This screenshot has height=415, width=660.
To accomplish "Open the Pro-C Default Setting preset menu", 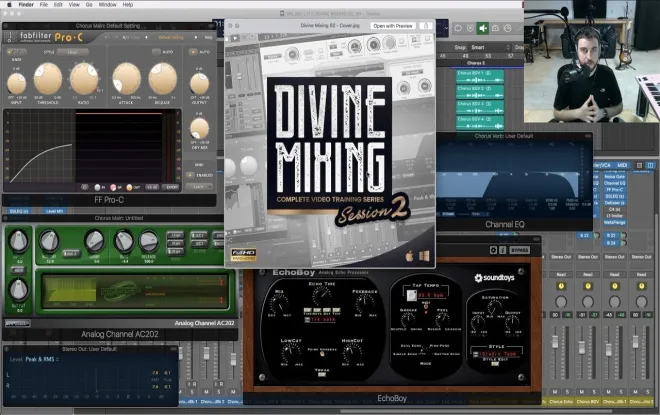I will (x=171, y=37).
